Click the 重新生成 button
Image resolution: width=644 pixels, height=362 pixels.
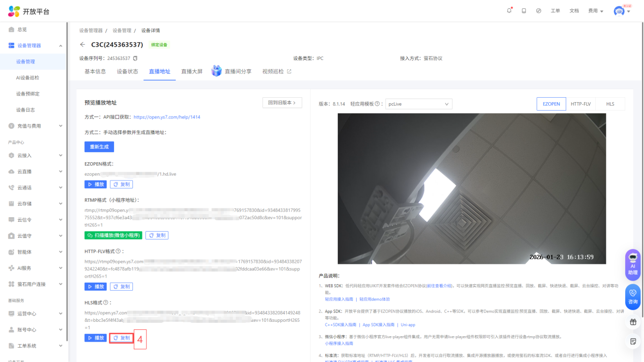[99, 147]
